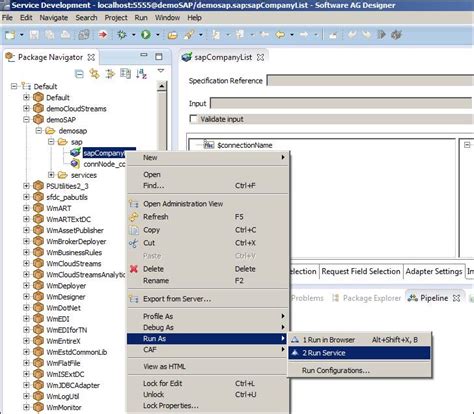Open the Profile As submenu
The width and height of the screenshot is (474, 414).
207,316
